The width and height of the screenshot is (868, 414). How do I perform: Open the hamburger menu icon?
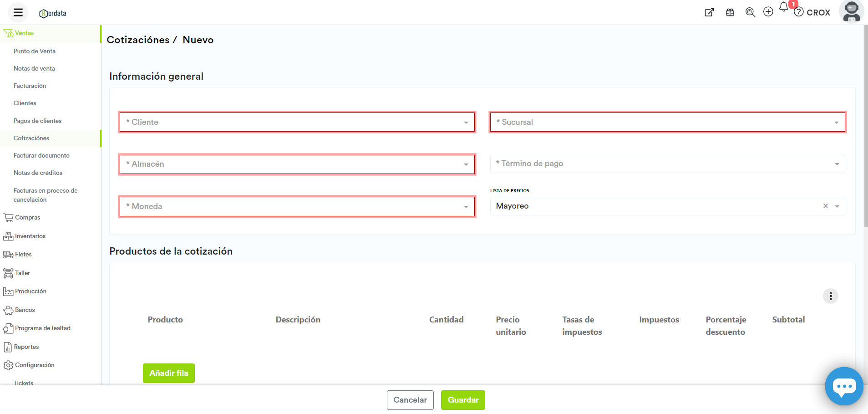click(x=18, y=13)
